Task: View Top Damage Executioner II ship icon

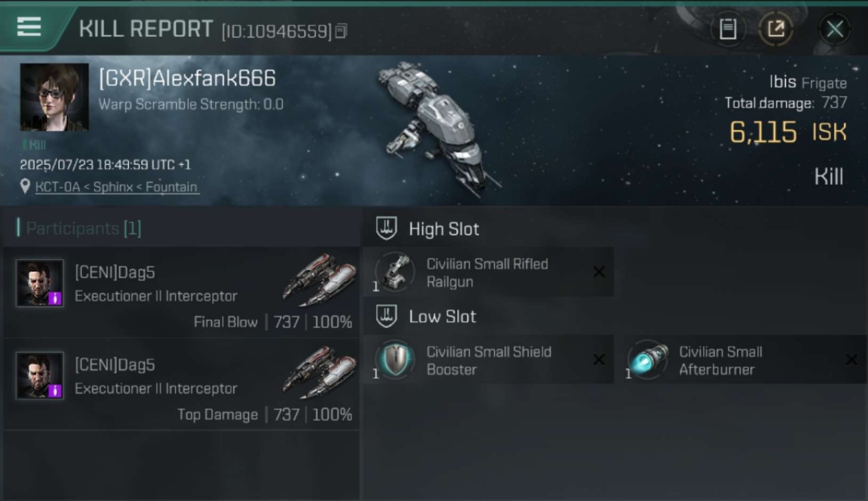Action: pos(318,370)
